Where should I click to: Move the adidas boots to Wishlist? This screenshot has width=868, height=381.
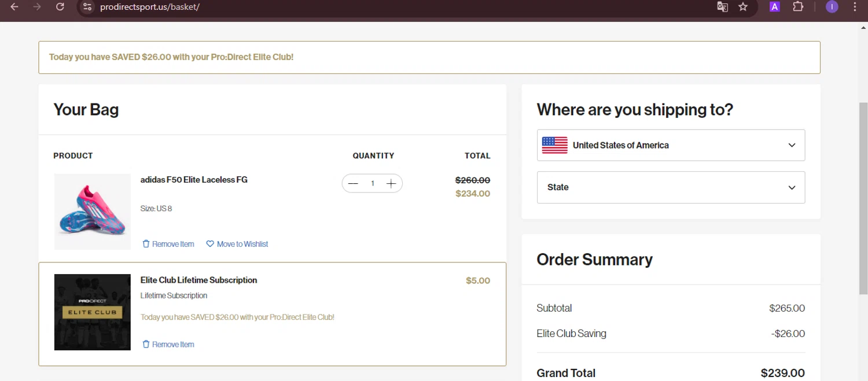(237, 244)
